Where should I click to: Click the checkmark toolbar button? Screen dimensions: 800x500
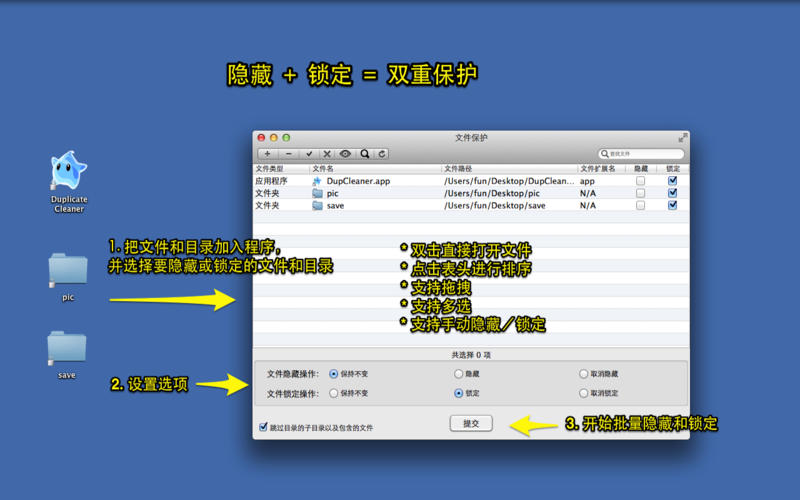pyautogui.click(x=309, y=154)
